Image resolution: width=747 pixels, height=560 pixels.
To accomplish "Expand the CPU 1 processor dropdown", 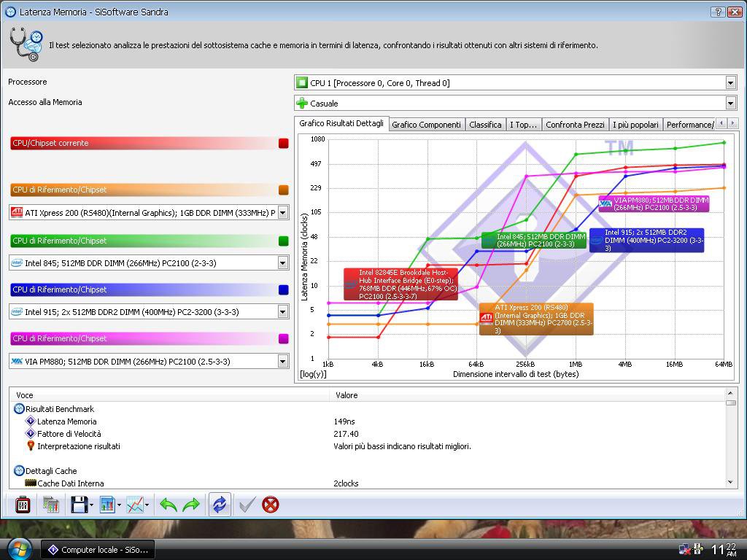I will pos(730,83).
